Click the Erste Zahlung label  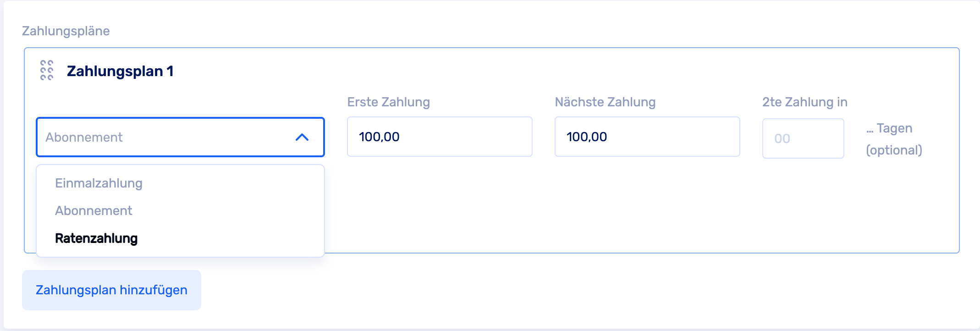[x=388, y=102]
